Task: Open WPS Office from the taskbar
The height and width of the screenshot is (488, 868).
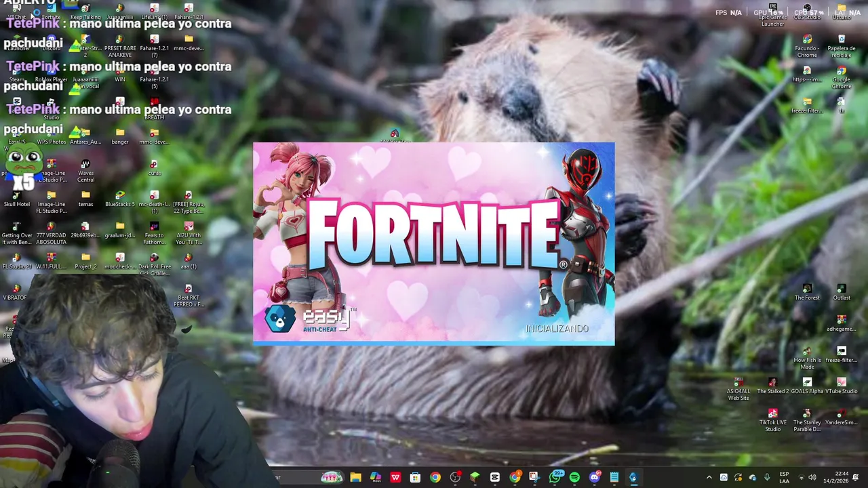Action: (x=395, y=477)
